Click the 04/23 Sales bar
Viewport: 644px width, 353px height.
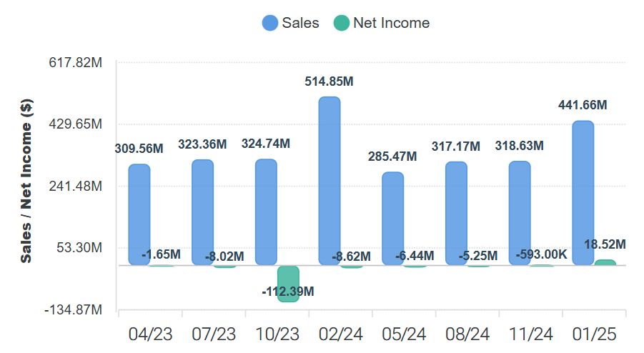pos(139,215)
